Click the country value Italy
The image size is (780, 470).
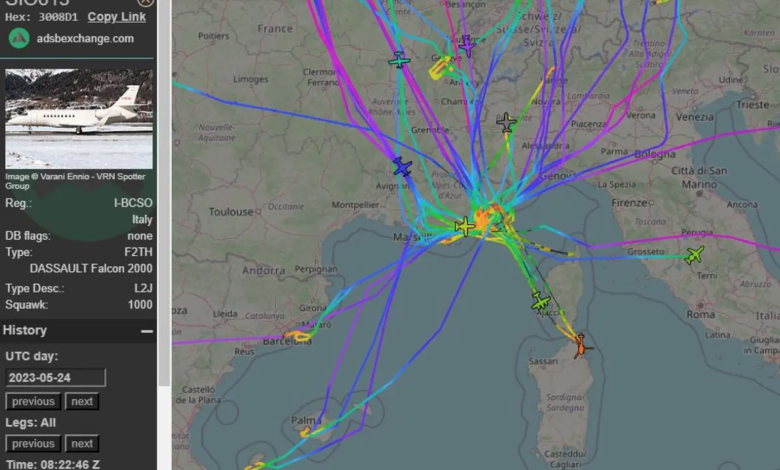tap(142, 219)
